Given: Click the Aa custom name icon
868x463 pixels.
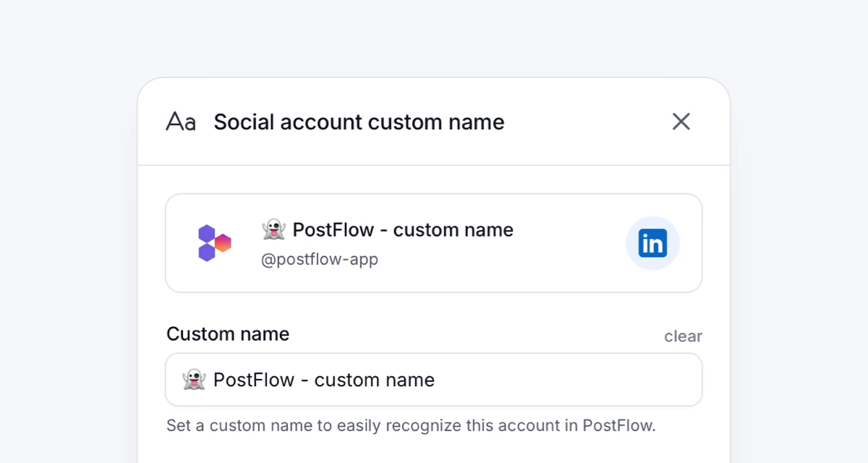Looking at the screenshot, I should [x=181, y=122].
